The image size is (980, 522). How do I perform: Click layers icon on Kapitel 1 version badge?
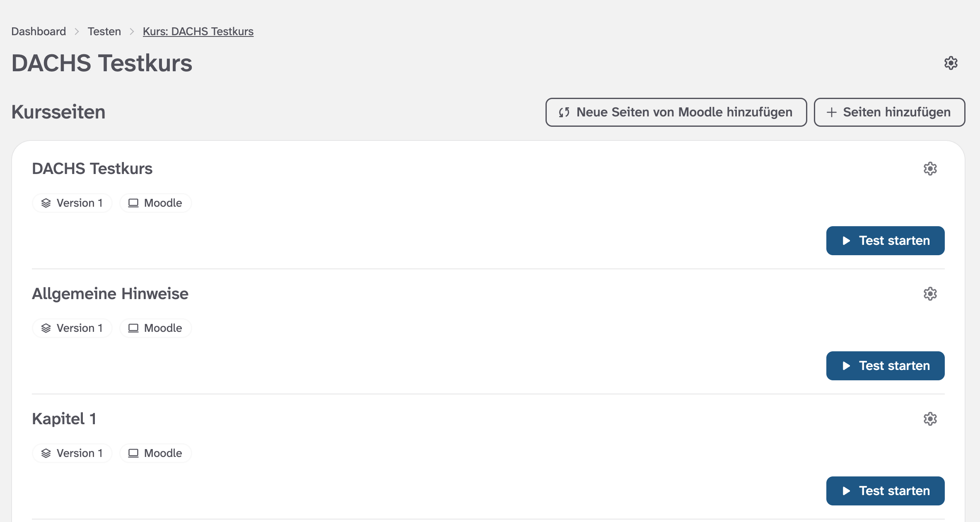click(x=46, y=453)
